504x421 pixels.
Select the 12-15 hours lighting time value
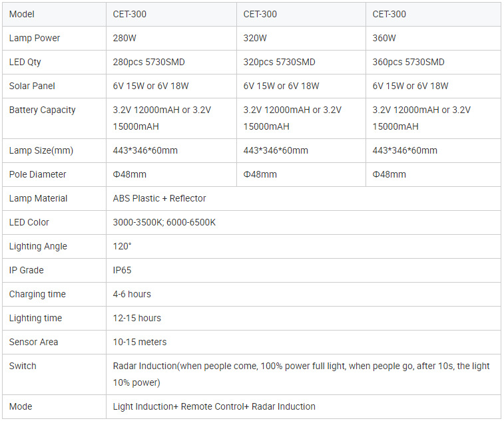pyautogui.click(x=137, y=318)
